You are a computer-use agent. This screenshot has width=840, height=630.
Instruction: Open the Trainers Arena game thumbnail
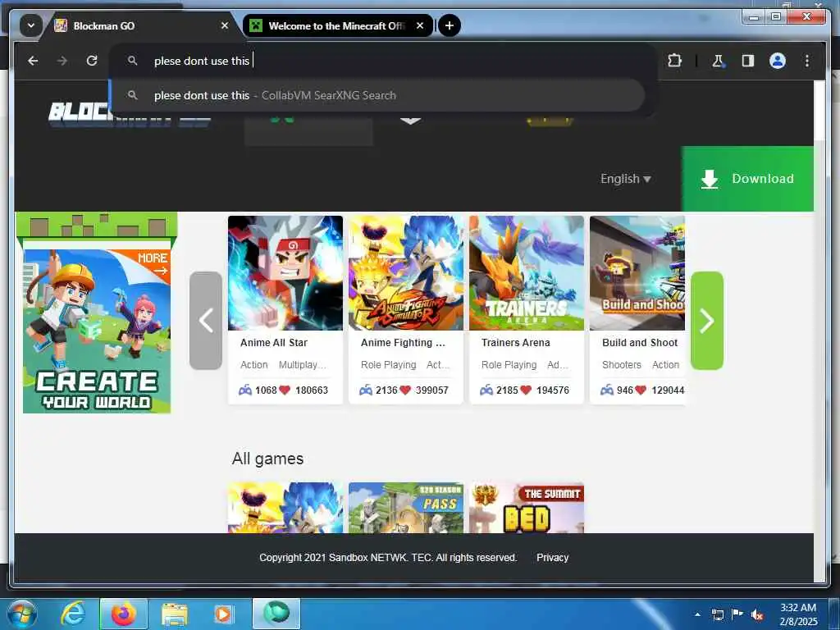coord(527,272)
